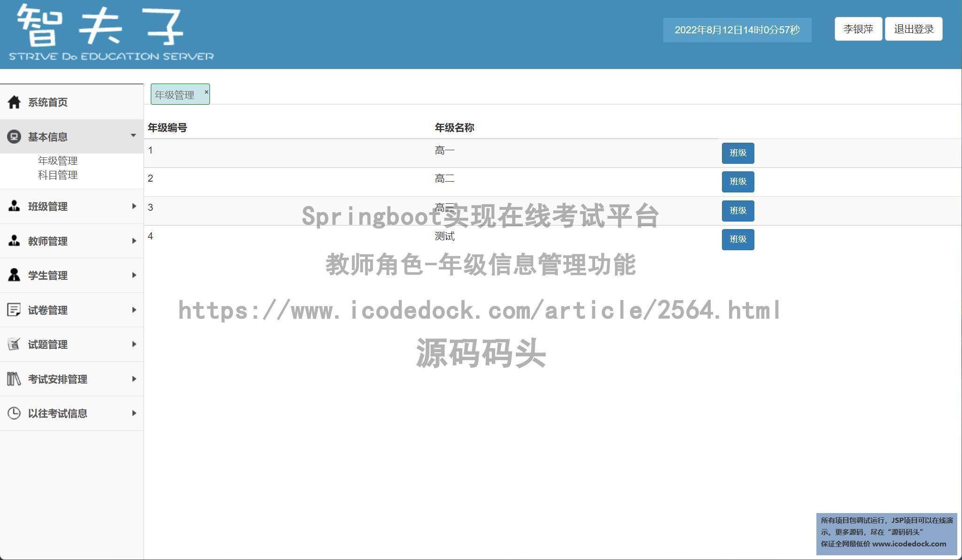Expand the 班级管理 arrow
This screenshot has height=560, width=962.
tap(134, 206)
